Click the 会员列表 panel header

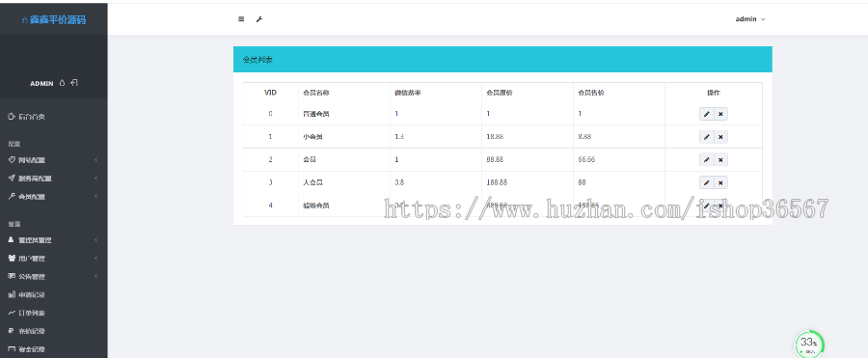click(x=502, y=59)
